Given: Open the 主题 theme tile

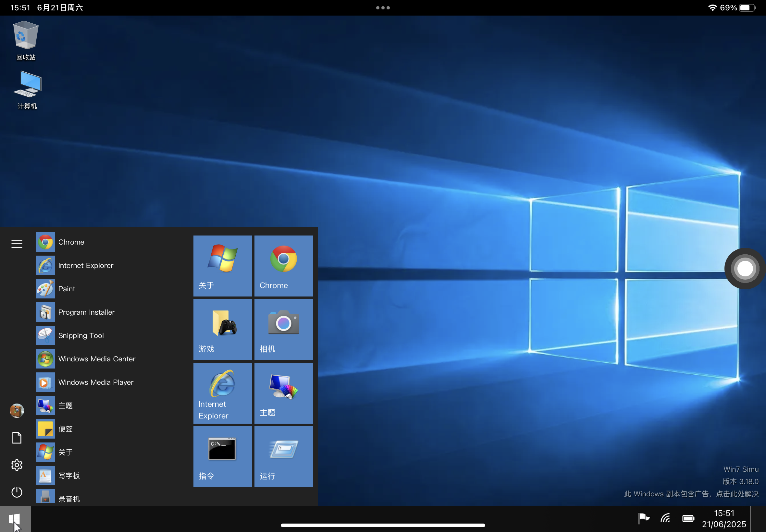Looking at the screenshot, I should 283,393.
